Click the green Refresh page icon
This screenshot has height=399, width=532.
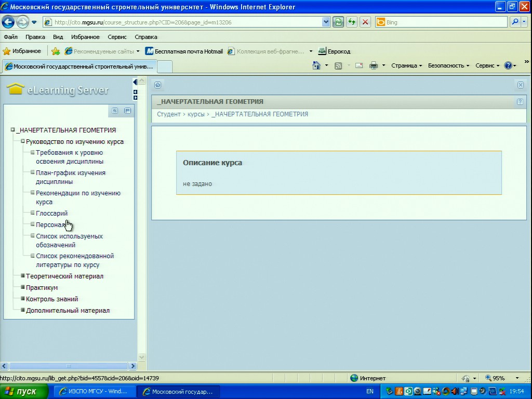pos(352,22)
